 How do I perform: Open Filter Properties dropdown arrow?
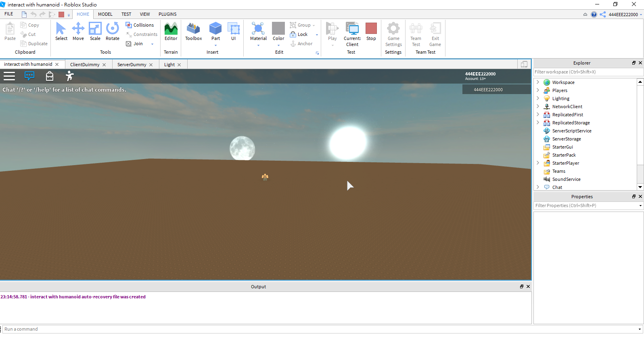click(x=640, y=206)
